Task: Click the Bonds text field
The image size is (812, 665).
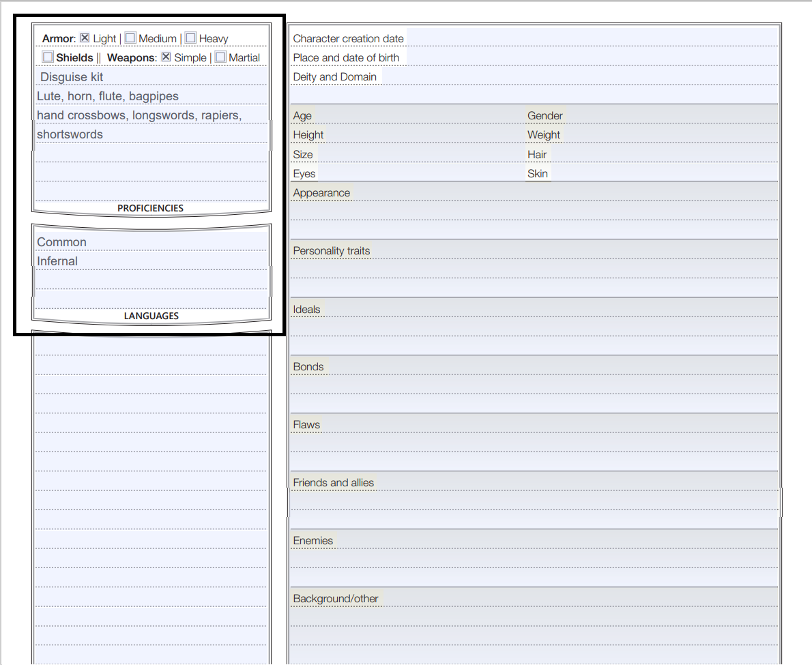Action: click(x=534, y=385)
